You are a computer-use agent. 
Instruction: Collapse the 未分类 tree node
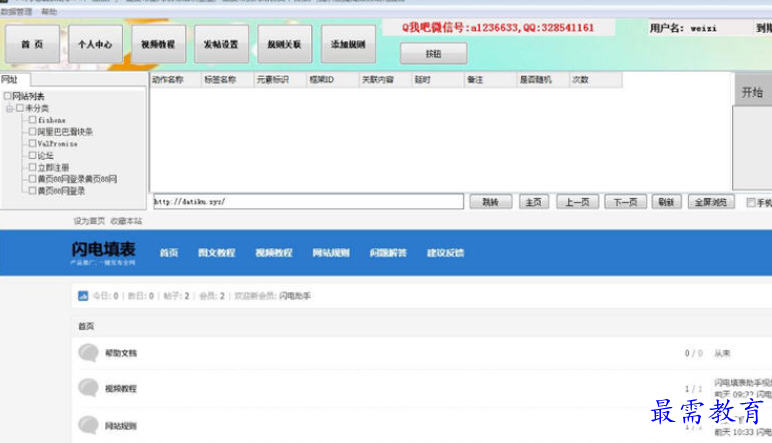9,108
